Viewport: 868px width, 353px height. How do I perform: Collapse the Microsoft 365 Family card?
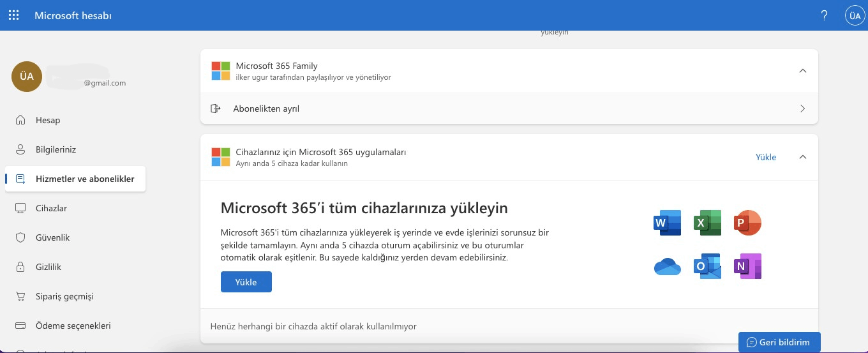tap(803, 71)
